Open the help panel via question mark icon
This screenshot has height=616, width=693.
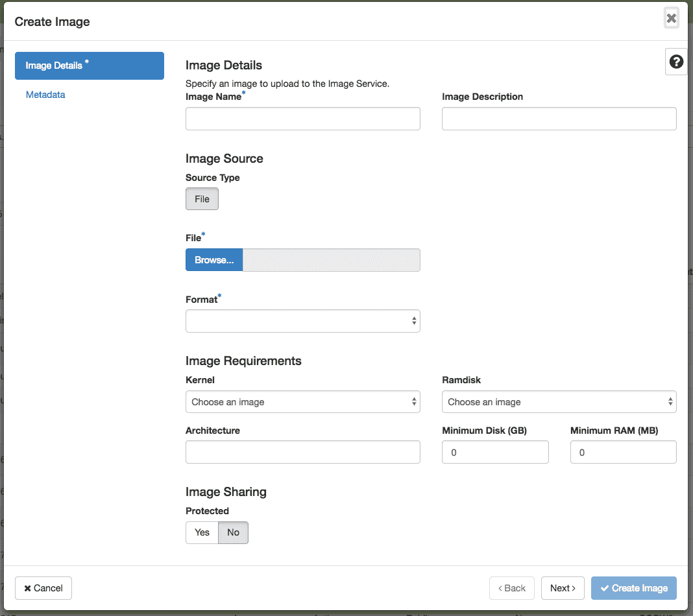tap(675, 62)
